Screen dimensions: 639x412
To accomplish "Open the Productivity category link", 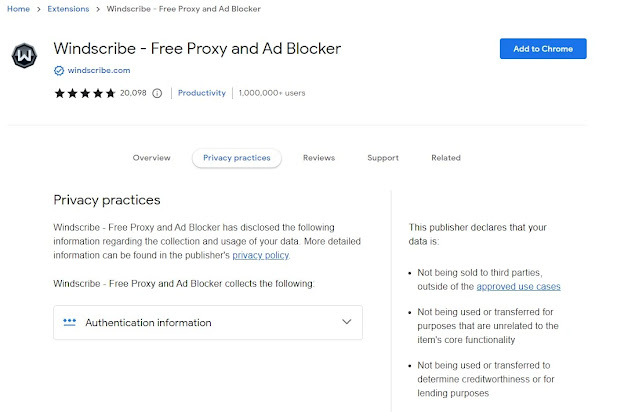I will [x=201, y=93].
